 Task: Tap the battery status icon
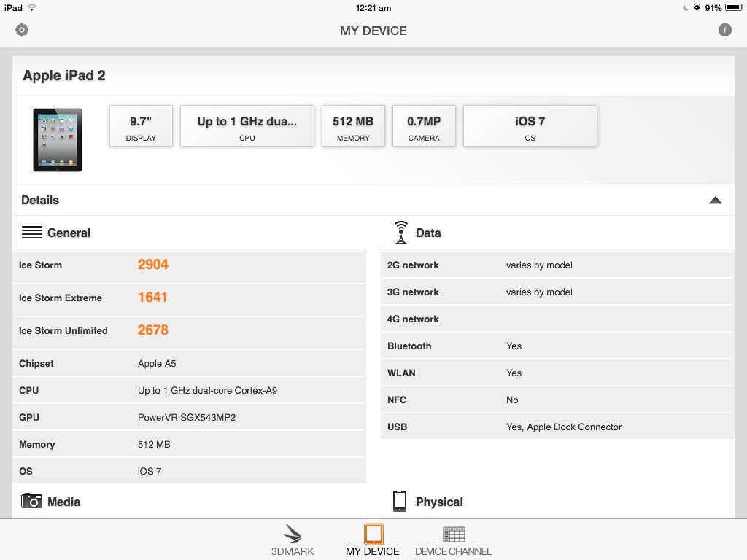pyautogui.click(x=734, y=7)
